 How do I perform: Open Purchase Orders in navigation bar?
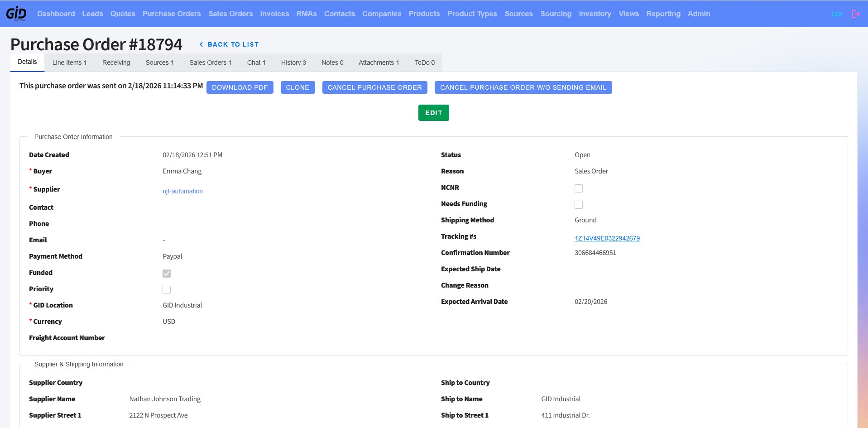pos(172,14)
